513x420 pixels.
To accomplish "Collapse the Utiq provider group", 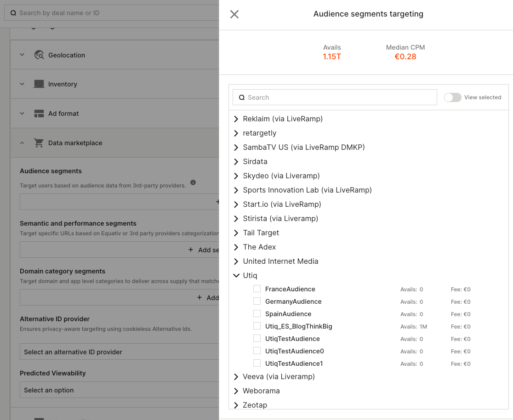I will (236, 276).
